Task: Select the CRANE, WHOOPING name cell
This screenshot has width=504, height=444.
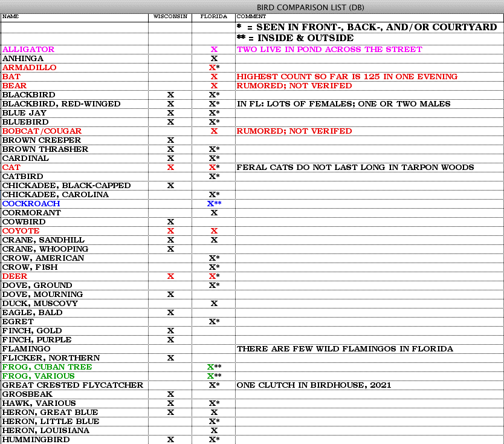Action: tap(74, 249)
